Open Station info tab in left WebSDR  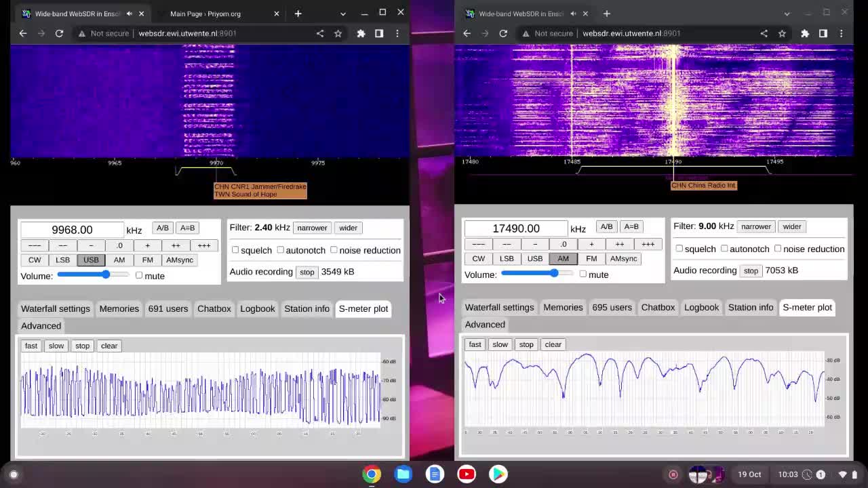(307, 308)
